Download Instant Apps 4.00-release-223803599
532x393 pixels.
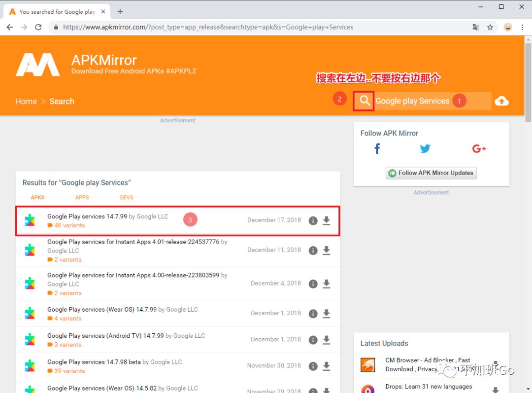pos(327,284)
